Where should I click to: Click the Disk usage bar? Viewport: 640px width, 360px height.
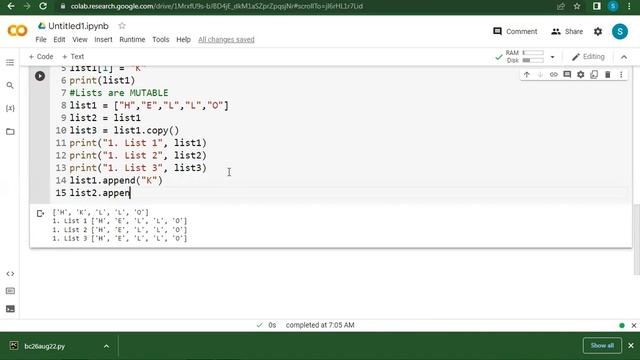pos(533,60)
